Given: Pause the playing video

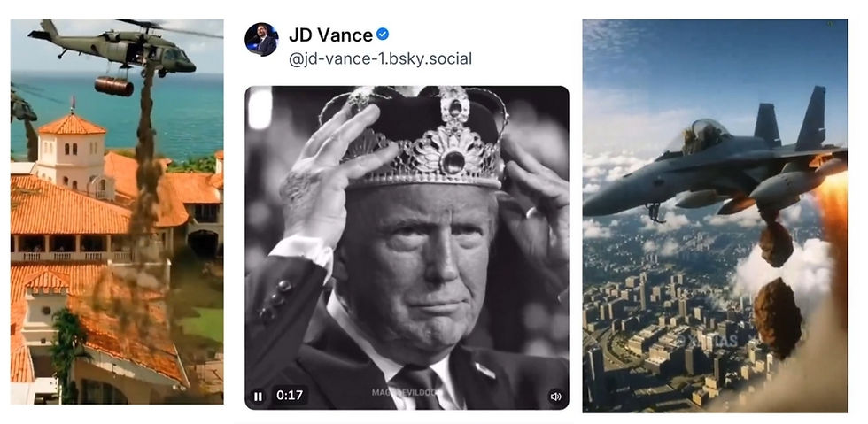Looking at the screenshot, I should click(258, 397).
